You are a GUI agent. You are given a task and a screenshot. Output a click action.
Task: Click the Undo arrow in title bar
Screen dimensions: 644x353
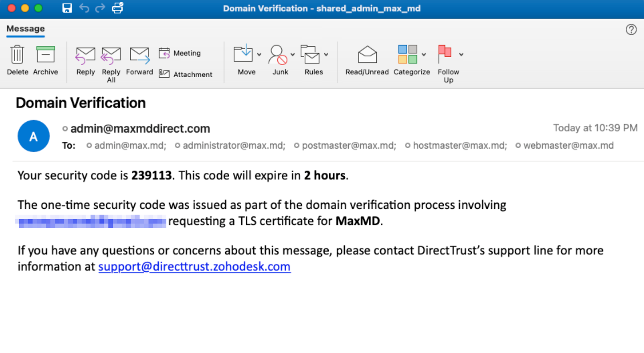(84, 8)
